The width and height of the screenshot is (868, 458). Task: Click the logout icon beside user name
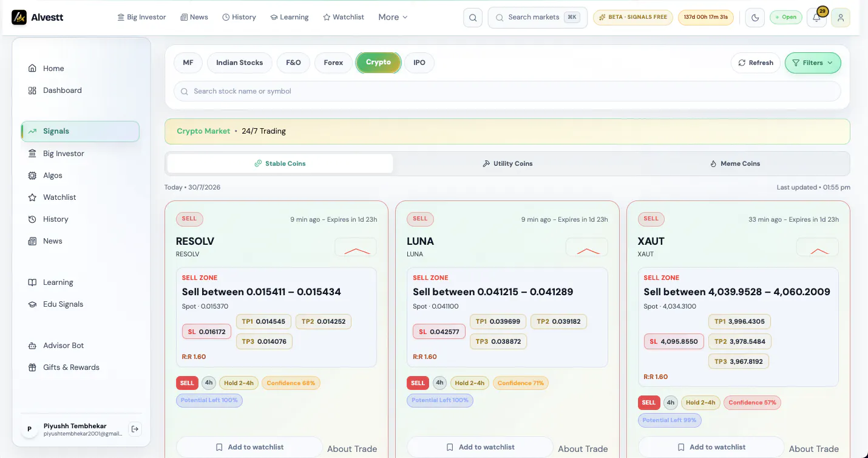click(x=135, y=429)
